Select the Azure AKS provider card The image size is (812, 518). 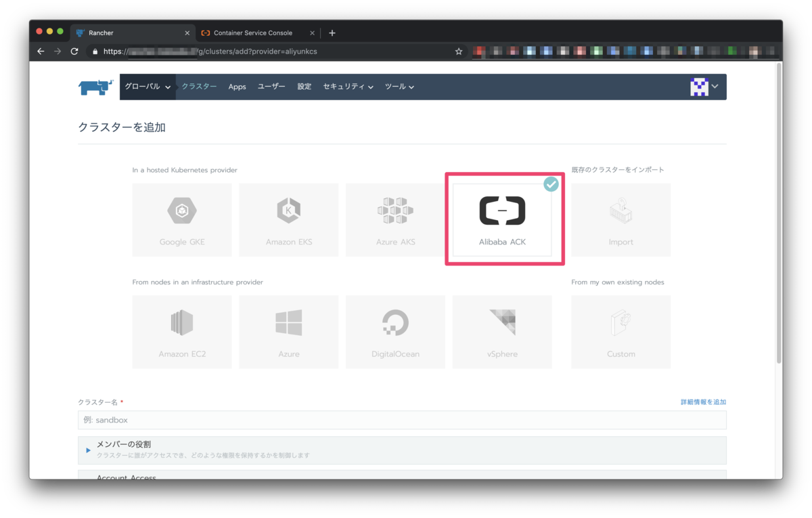coord(395,220)
